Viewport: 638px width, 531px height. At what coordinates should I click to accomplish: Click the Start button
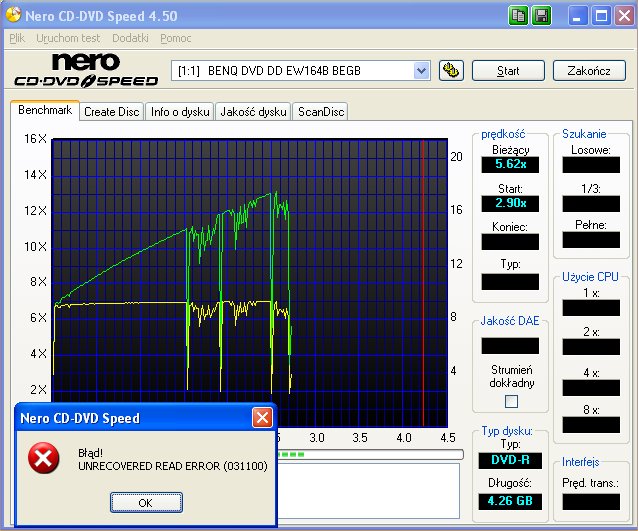click(508, 71)
